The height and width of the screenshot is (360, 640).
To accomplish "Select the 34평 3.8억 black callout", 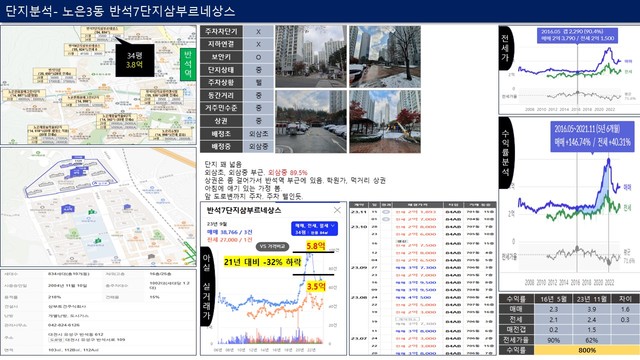I will [135, 60].
